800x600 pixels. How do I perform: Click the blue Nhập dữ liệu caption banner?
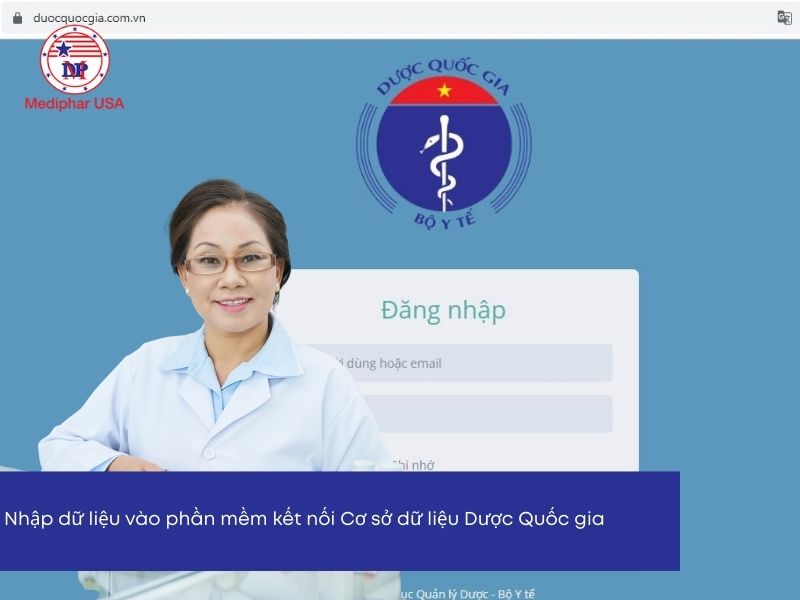click(x=340, y=521)
